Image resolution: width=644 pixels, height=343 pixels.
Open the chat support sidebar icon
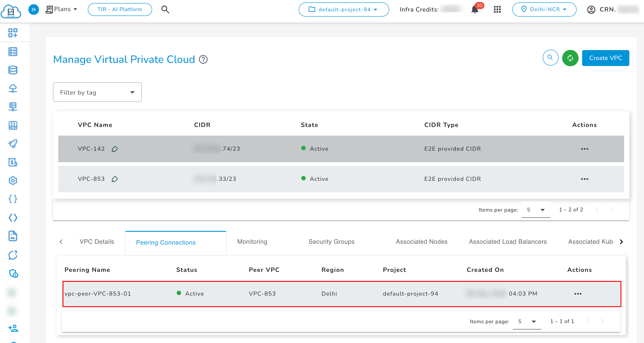click(x=13, y=255)
